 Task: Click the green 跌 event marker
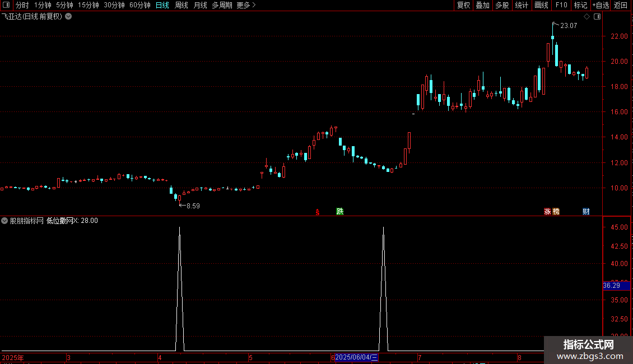[340, 212]
